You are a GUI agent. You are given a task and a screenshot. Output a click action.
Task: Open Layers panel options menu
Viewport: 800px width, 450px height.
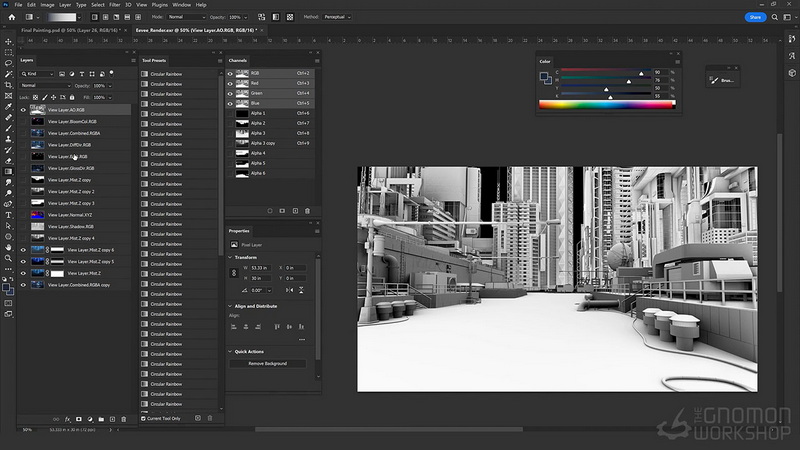[x=133, y=60]
